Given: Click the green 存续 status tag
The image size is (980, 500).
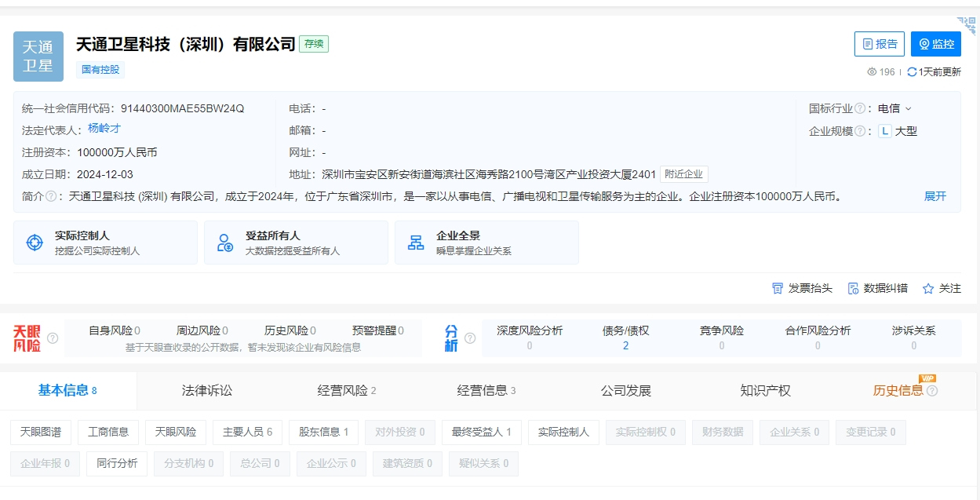Looking at the screenshot, I should click(314, 44).
